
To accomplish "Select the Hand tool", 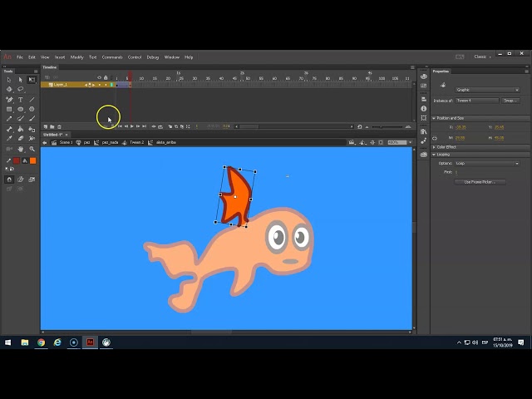I will [20, 149].
